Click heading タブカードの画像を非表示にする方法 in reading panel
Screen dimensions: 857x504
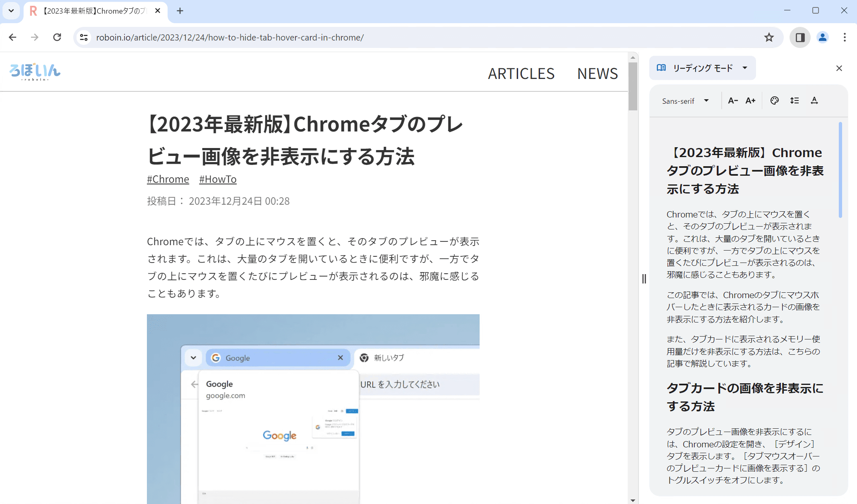point(745,397)
